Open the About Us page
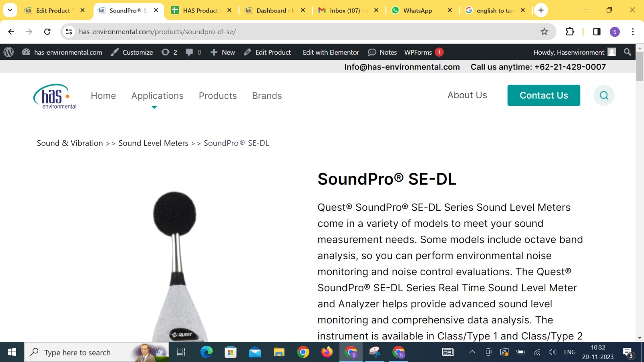Screen dimensions: 644x362 click(x=467, y=95)
